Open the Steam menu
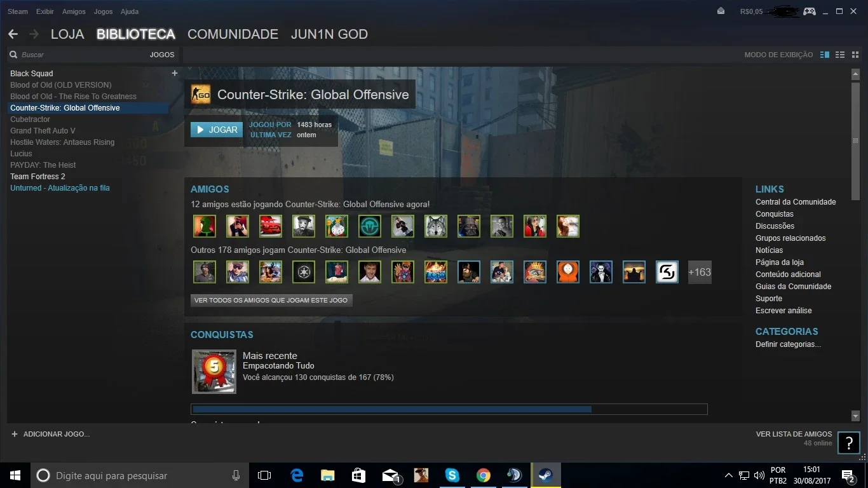The height and width of the screenshot is (488, 868). click(18, 11)
